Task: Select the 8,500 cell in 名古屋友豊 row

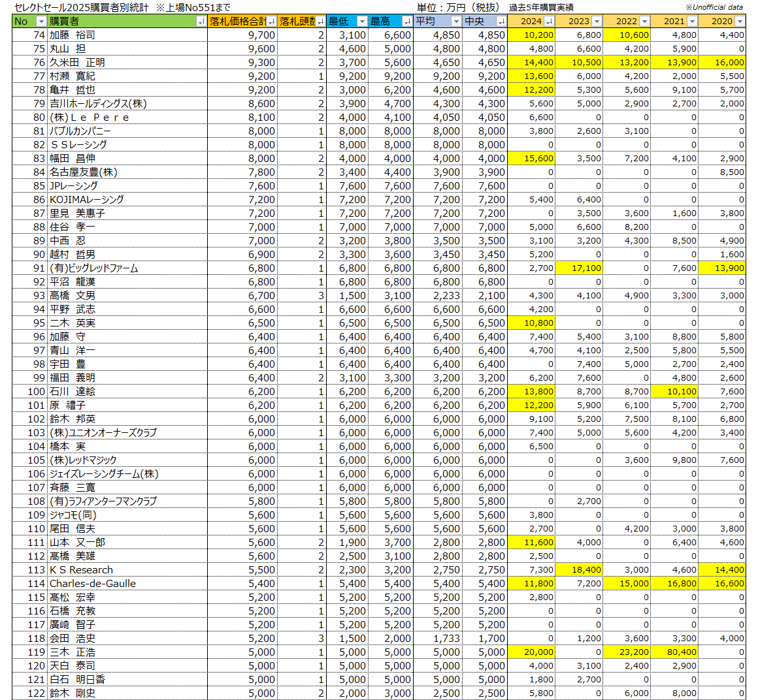Action: pyautogui.click(x=722, y=172)
